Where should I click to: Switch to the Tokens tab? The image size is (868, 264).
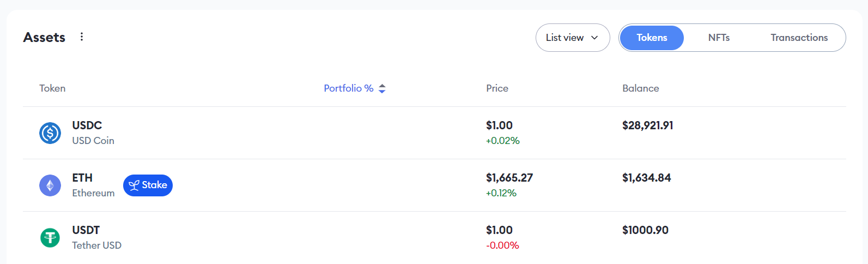click(652, 38)
